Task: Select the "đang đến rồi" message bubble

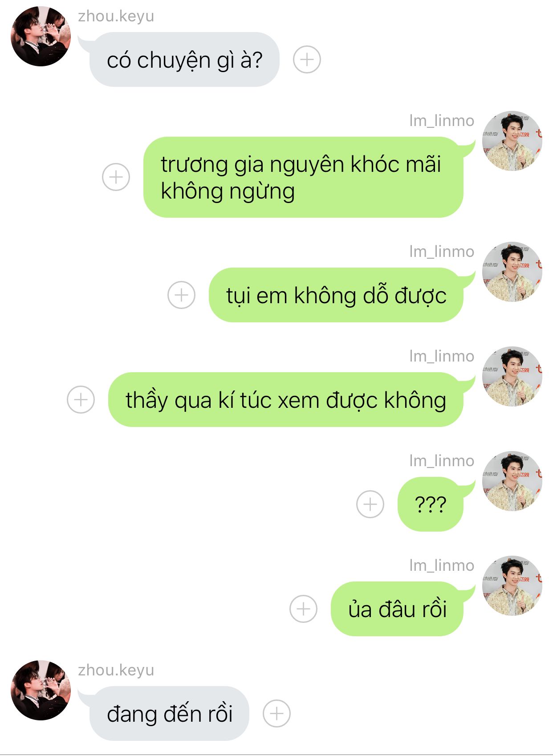Action: (x=169, y=713)
